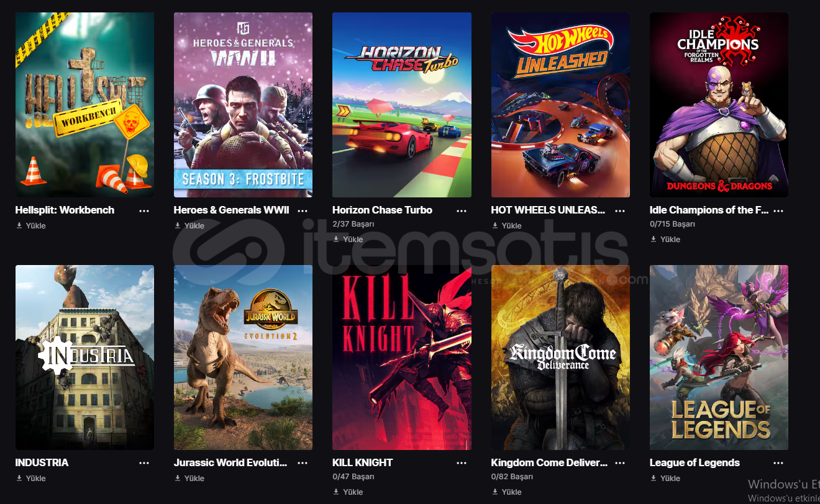This screenshot has height=504, width=820.
Task: Open the three-dot menu for Hellsplit: Workbench
Action: click(x=144, y=210)
